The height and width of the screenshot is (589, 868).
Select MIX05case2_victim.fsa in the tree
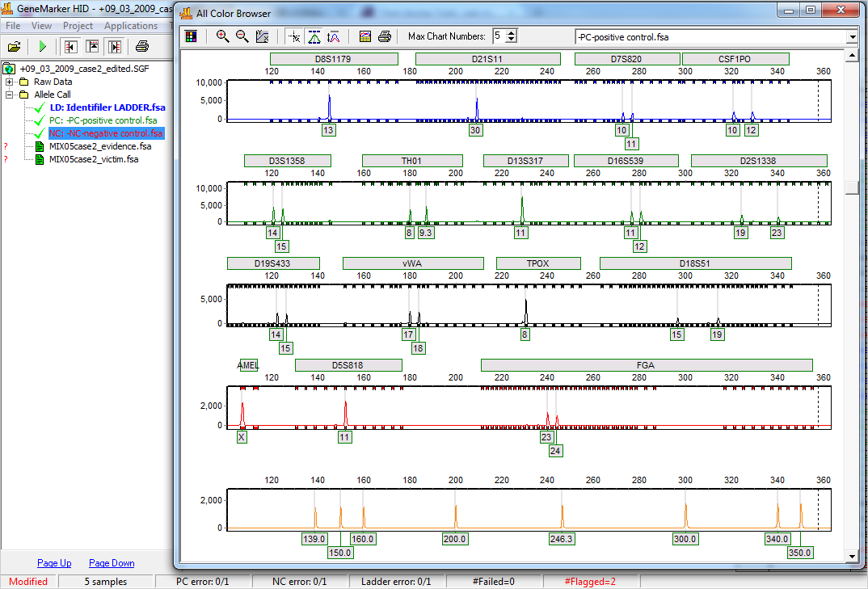[94, 159]
